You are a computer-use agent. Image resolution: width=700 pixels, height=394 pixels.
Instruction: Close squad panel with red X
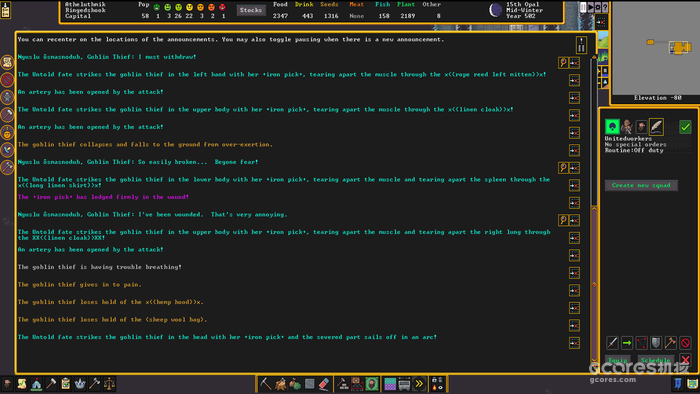(685, 360)
